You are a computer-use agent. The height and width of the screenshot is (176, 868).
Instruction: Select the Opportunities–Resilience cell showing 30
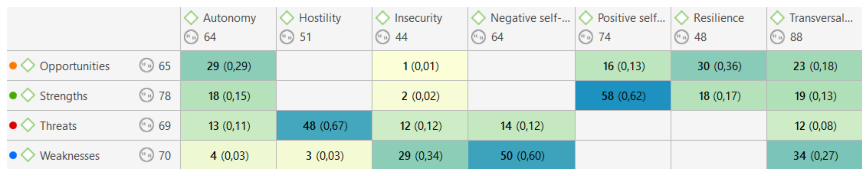[719, 66]
